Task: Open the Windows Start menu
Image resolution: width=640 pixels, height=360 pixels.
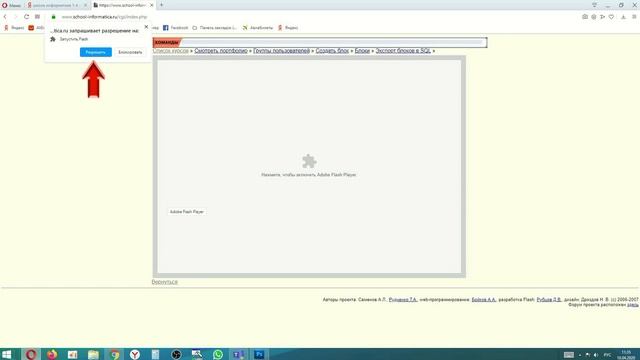Action: pos(7,354)
